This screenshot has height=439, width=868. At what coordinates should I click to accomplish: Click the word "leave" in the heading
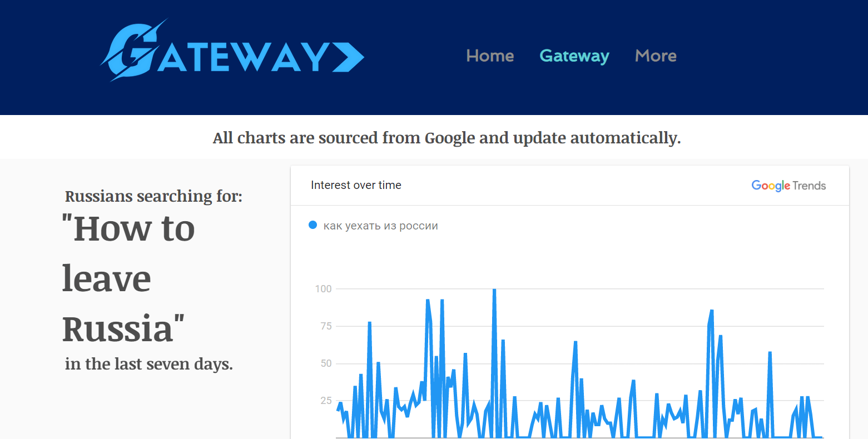(x=107, y=279)
